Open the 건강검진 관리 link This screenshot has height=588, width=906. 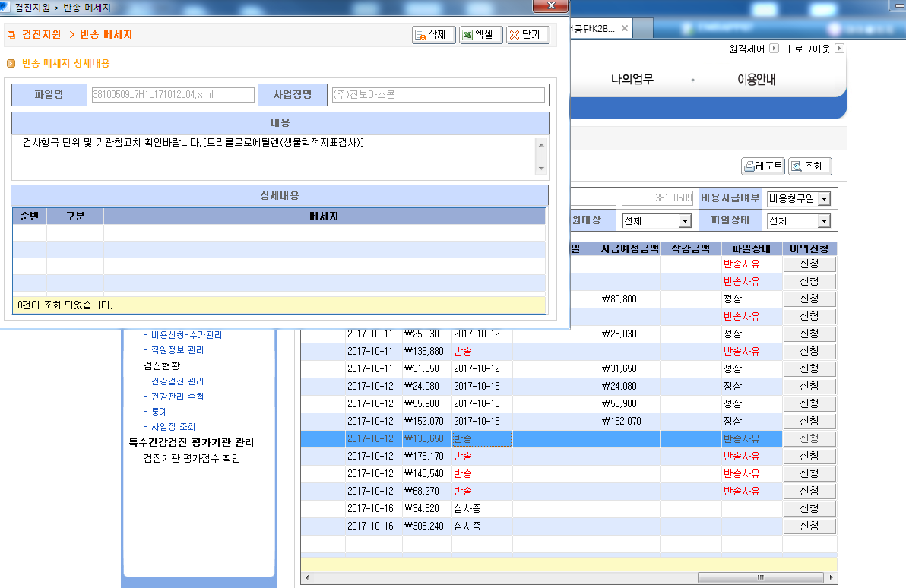(x=177, y=381)
